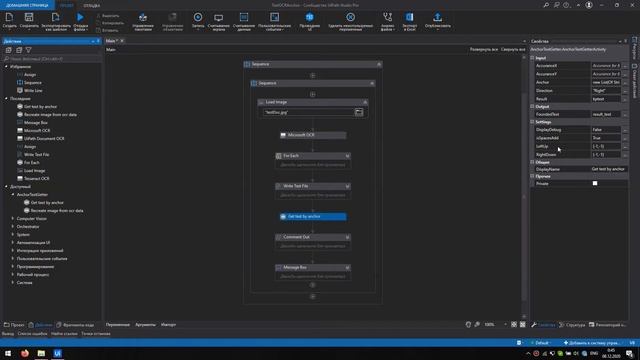Click the zoom magnifier in designer footer

[x=477, y=324]
